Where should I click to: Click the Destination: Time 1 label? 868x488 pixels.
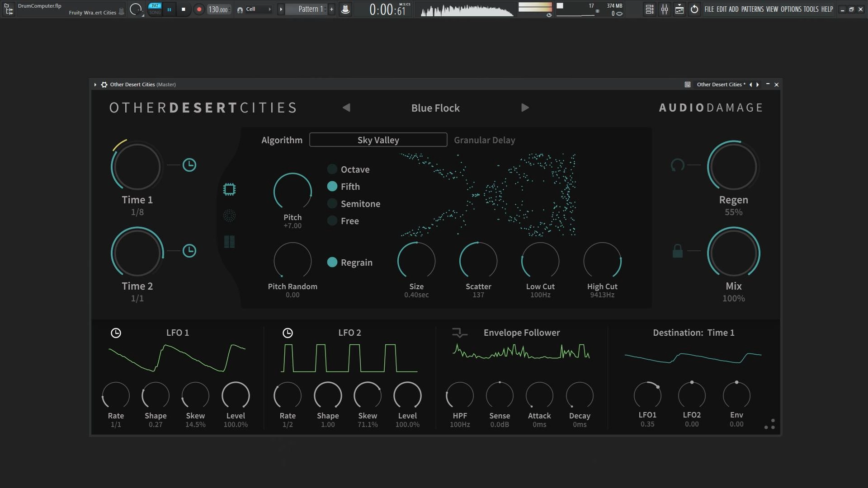[693, 333]
